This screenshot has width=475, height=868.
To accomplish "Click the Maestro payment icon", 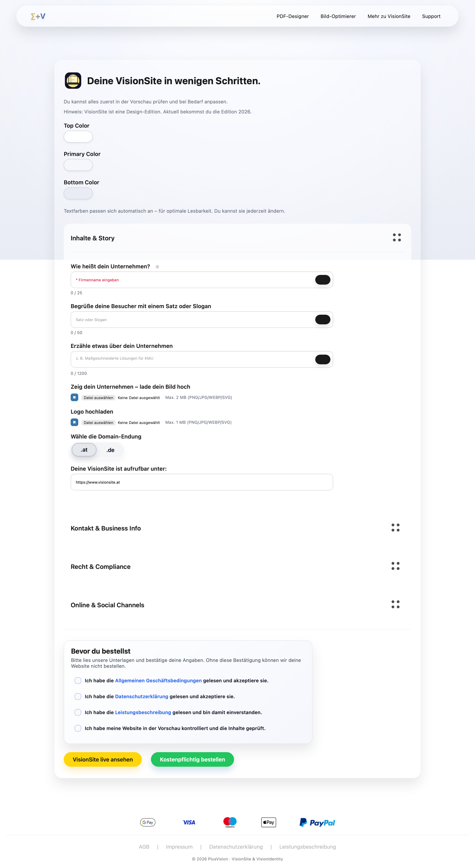I will coord(230,822).
